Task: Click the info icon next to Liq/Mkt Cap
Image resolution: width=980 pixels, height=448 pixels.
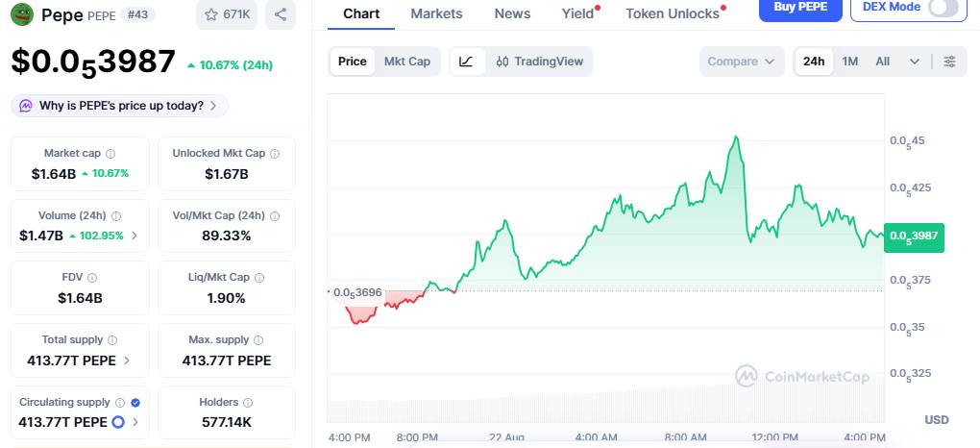Action: (259, 277)
